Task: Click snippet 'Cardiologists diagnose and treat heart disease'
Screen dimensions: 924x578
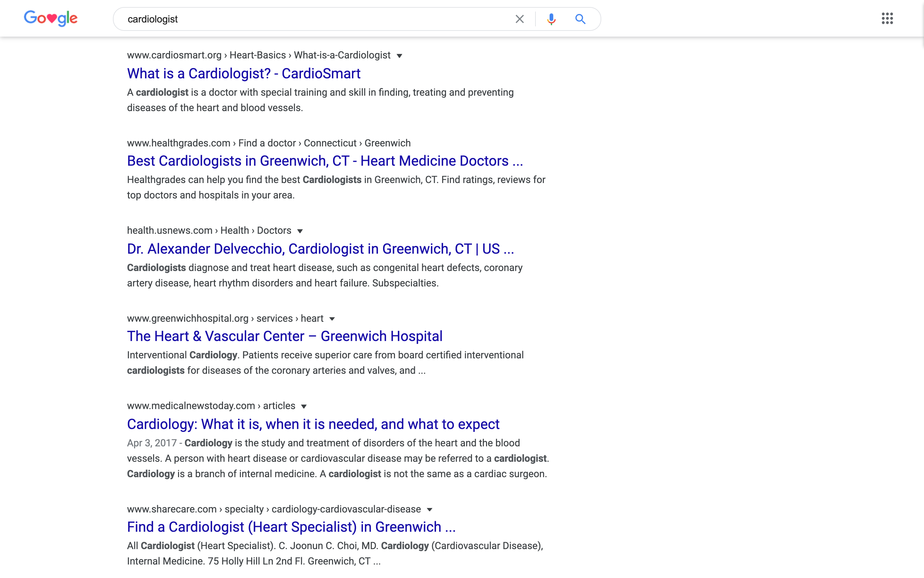Action: click(x=325, y=275)
